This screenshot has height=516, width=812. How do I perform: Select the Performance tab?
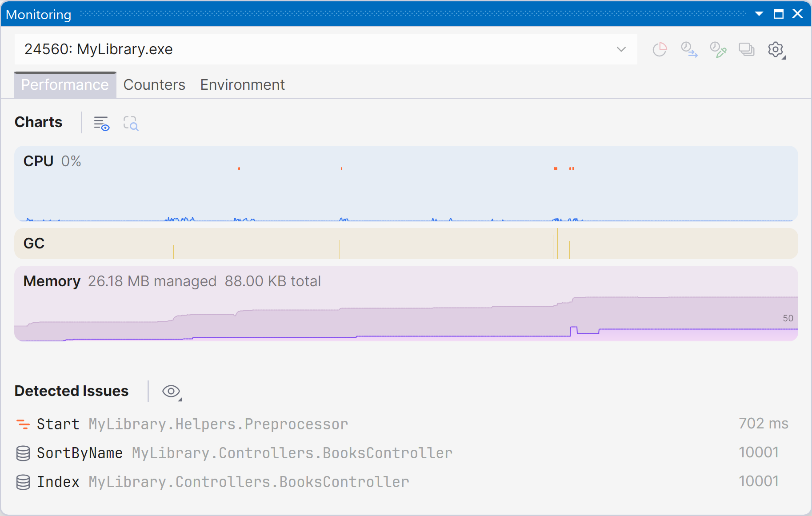pyautogui.click(x=65, y=85)
